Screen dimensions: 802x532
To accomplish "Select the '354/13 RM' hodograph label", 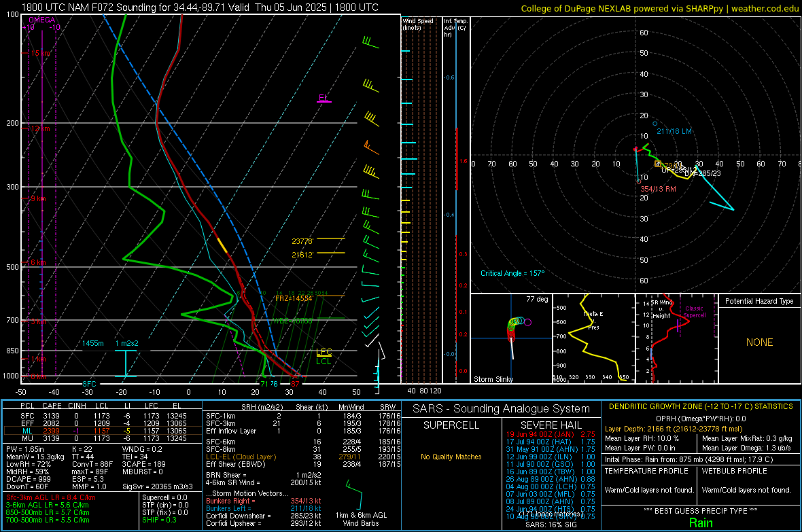I will (x=659, y=190).
